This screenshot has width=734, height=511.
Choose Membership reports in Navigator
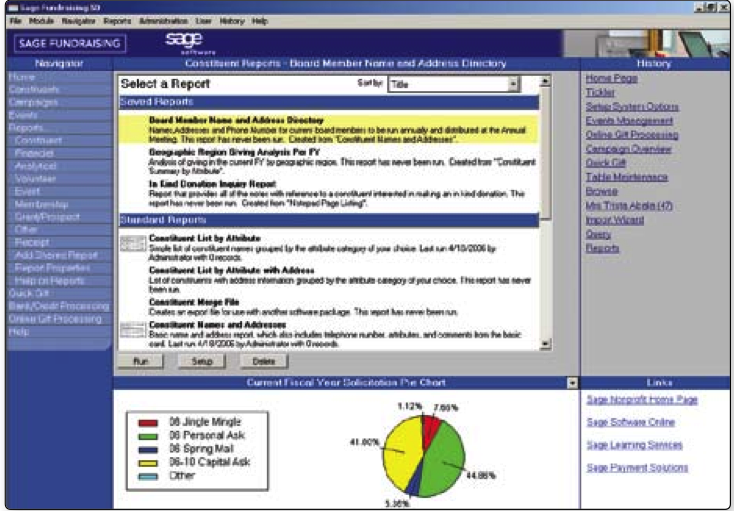point(59,204)
